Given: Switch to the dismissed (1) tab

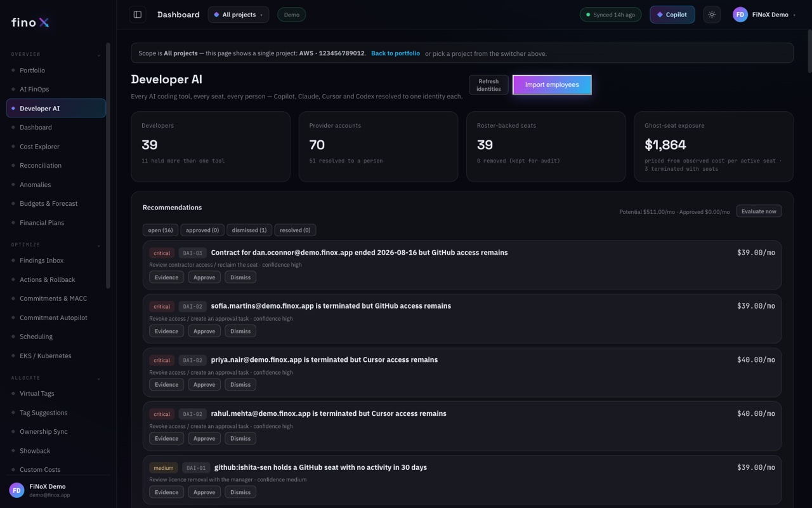Looking at the screenshot, I should [249, 230].
